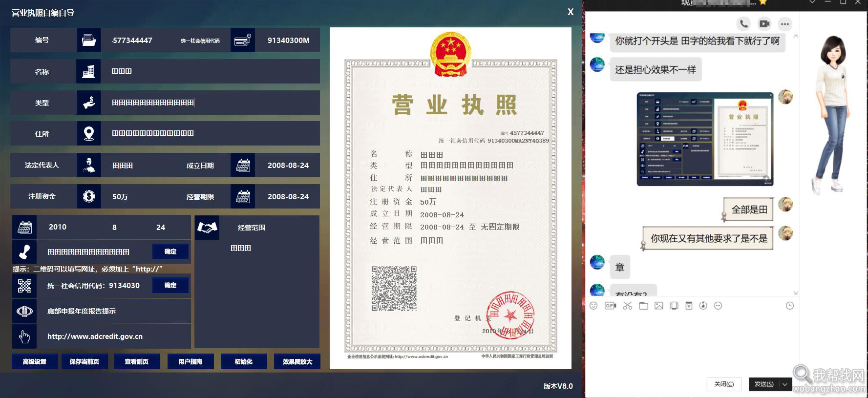This screenshot has width=868, height=398.
Task: Click the URL field http://www.adcredit.gov.cn
Action: [113, 336]
